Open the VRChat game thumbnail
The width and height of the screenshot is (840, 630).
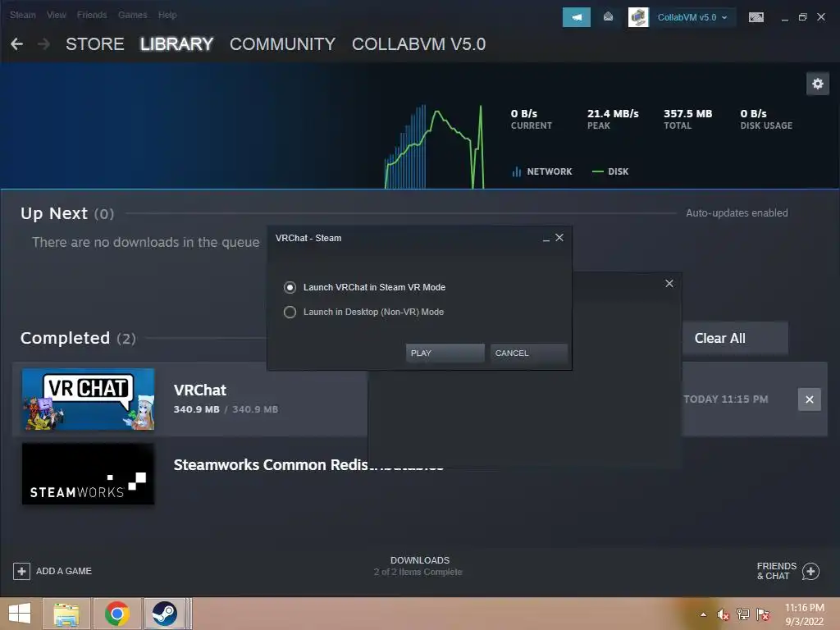(x=89, y=399)
